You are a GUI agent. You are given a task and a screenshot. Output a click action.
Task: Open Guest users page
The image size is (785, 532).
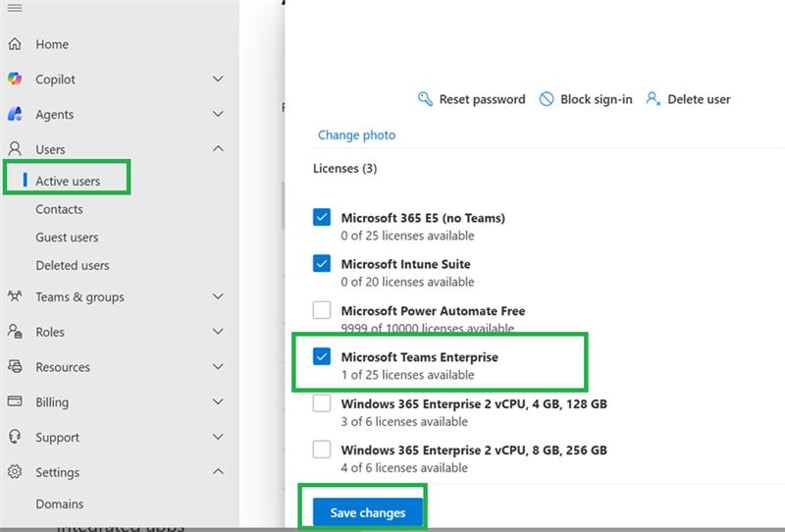(x=67, y=237)
